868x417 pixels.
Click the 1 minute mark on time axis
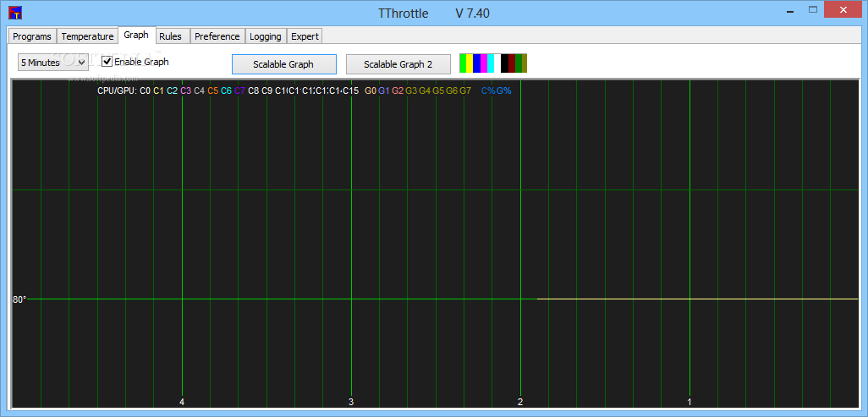coord(689,402)
